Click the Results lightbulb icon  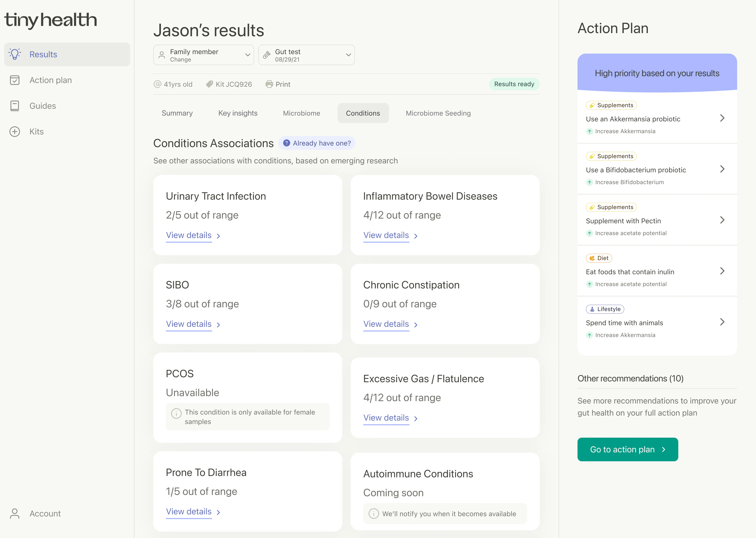(x=15, y=54)
